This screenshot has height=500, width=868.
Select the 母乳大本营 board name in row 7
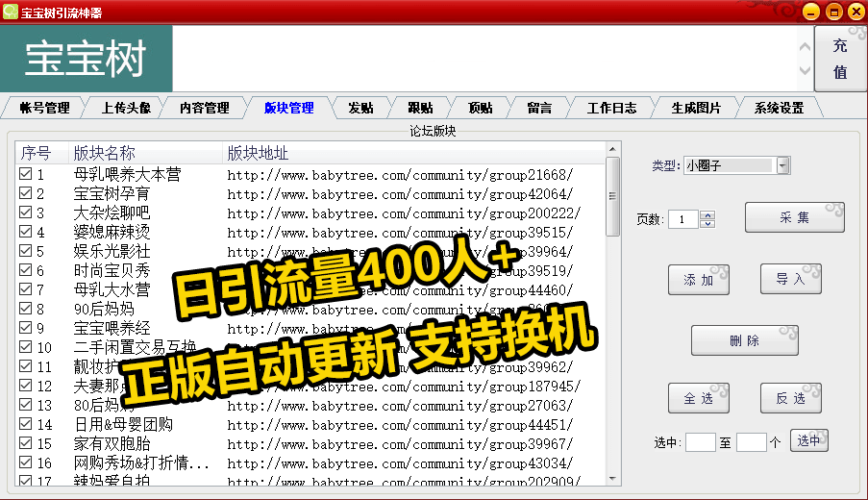112,289
